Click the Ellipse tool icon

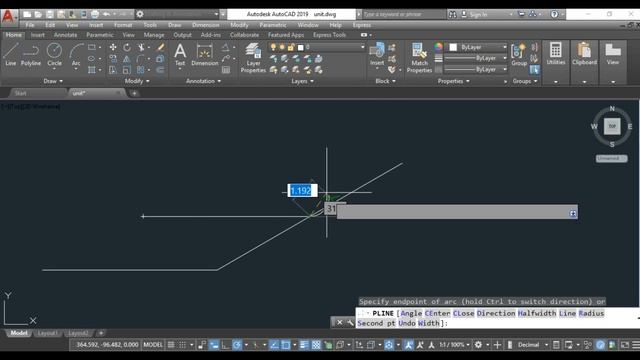[x=91, y=59]
